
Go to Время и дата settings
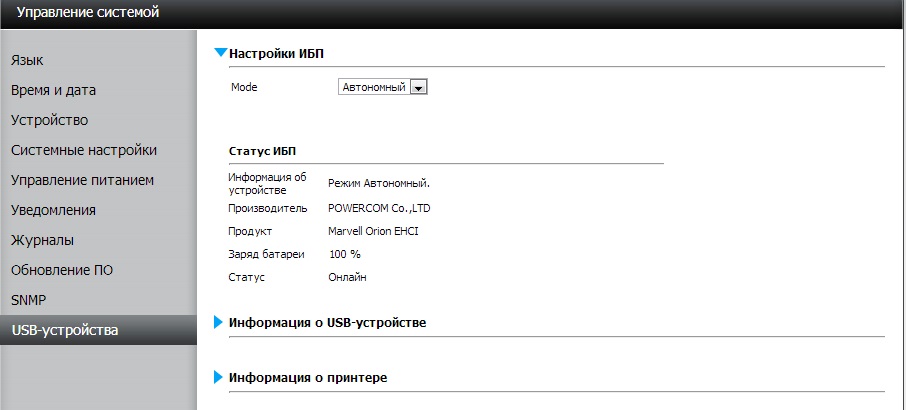pyautogui.click(x=53, y=90)
